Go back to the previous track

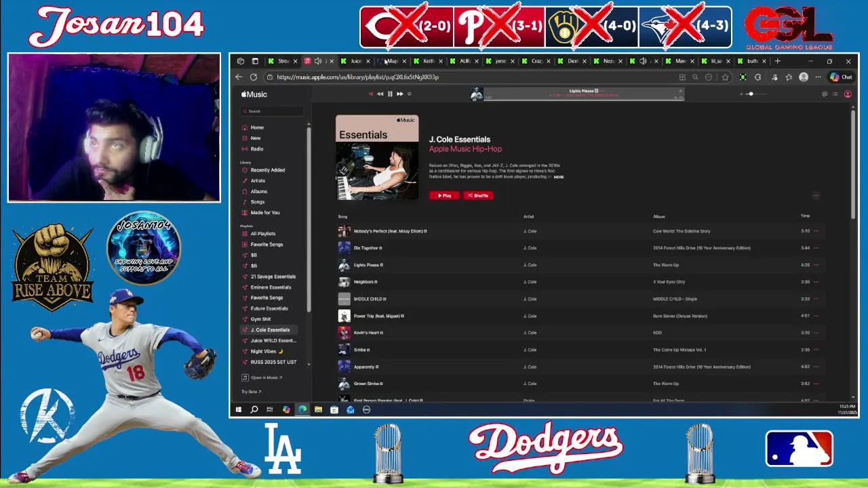click(x=380, y=94)
